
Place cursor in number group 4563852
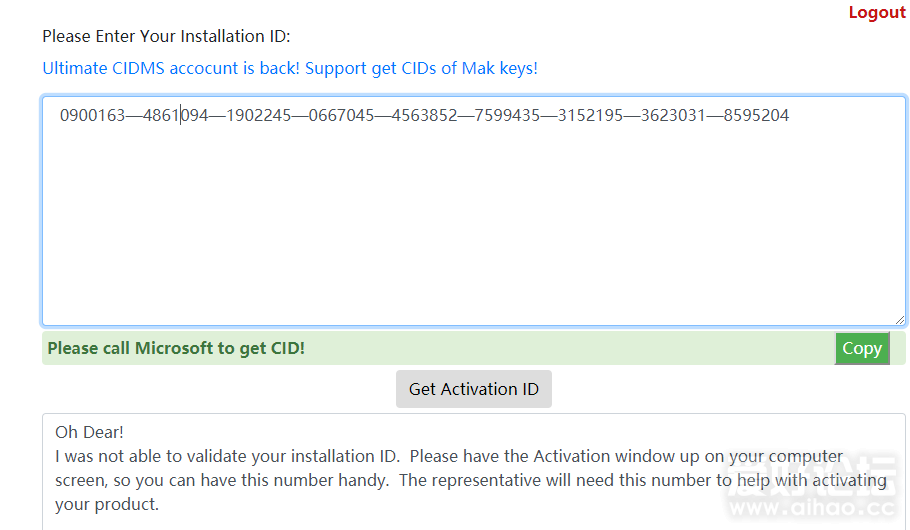click(x=424, y=115)
